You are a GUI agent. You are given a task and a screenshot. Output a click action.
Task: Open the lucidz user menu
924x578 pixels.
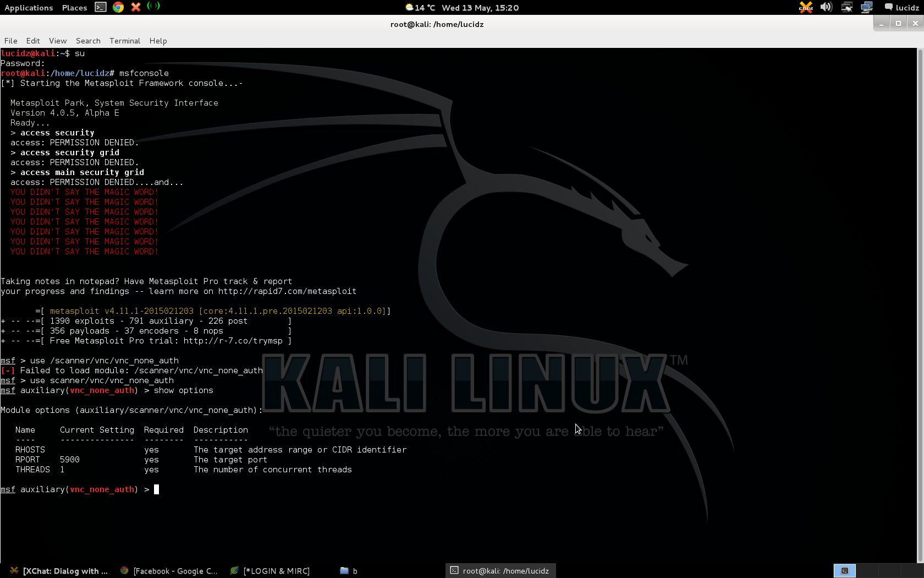(x=902, y=8)
